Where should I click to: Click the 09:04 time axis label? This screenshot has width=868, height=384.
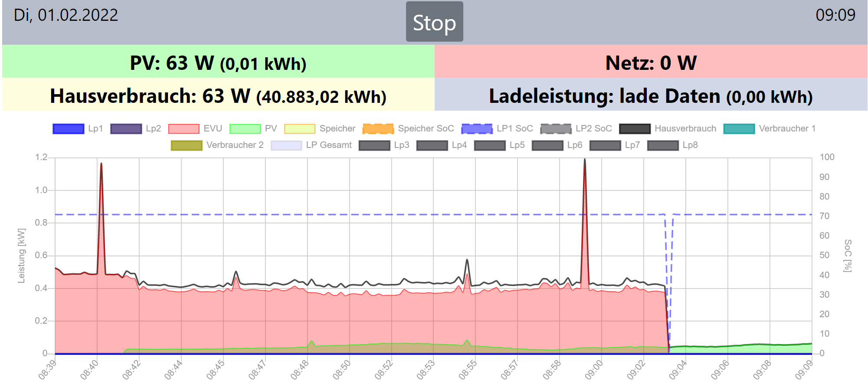tap(679, 369)
